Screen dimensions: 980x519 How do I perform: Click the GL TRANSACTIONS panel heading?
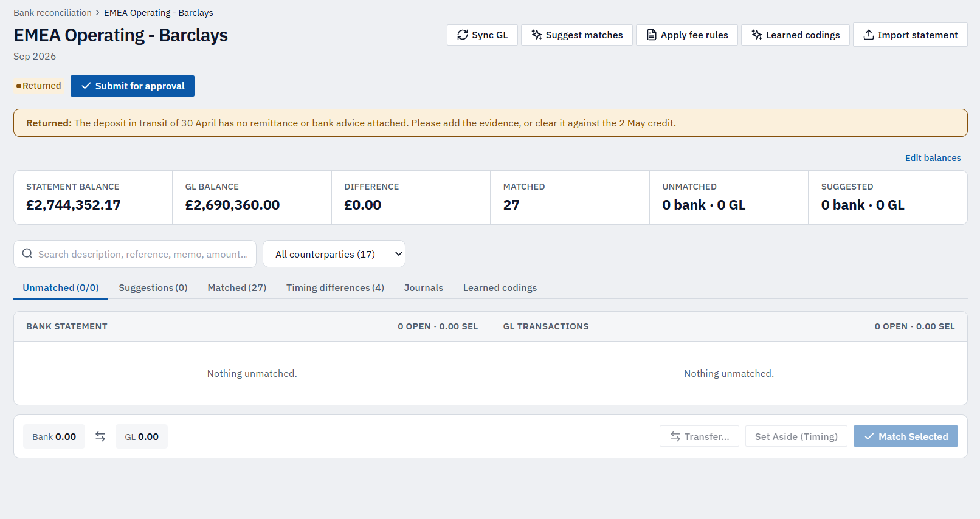coord(546,326)
